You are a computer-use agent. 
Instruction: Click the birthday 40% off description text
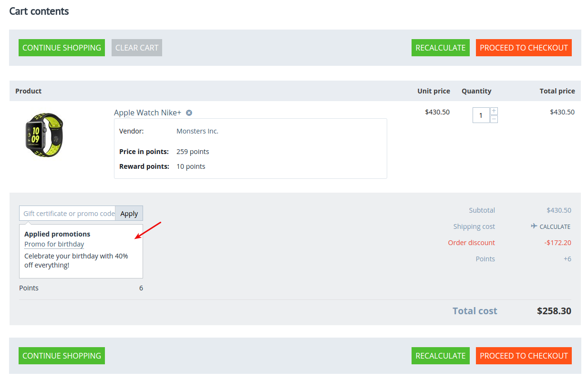pos(76,260)
